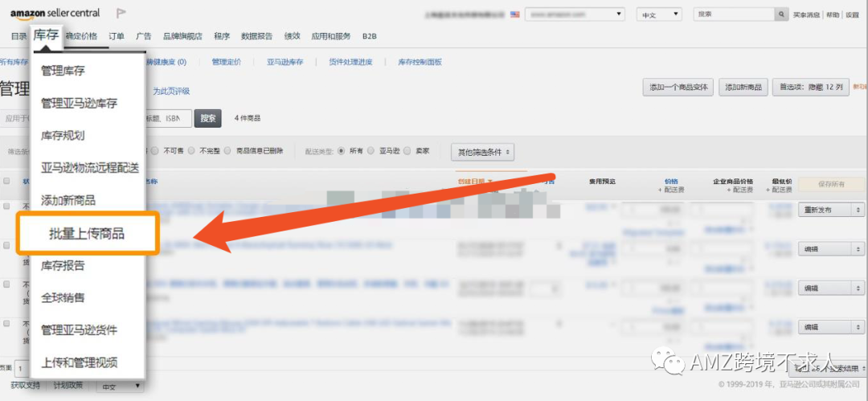Image resolution: width=868 pixels, height=401 pixels.
Task: Click the 4 件商品 count text
Action: 248,118
